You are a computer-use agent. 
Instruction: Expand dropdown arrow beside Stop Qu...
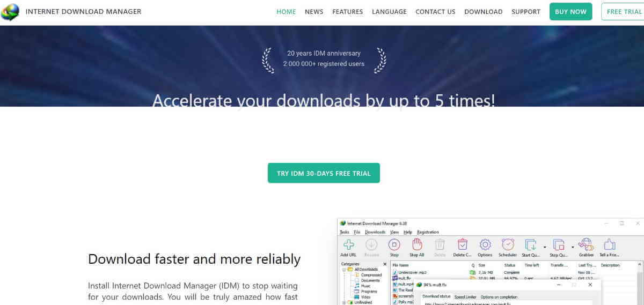point(573,247)
